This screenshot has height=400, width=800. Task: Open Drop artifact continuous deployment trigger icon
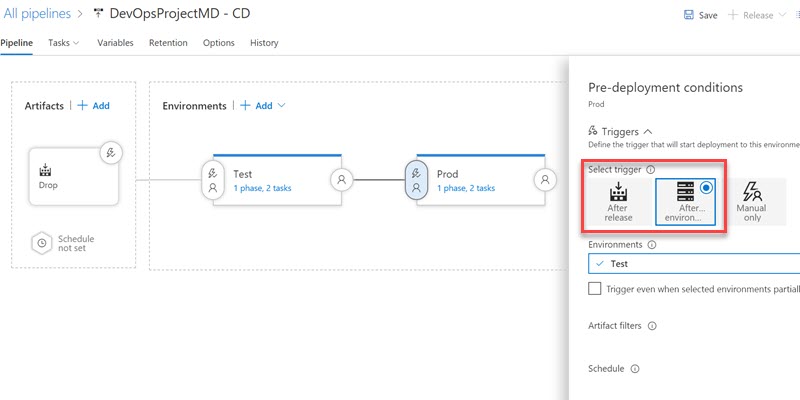point(111,152)
